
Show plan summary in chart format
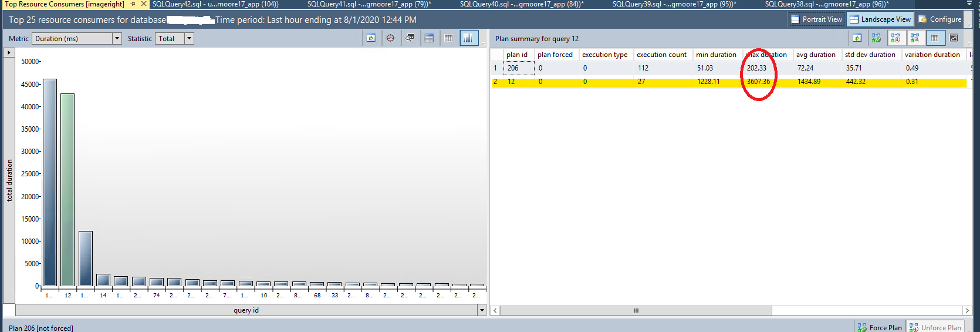click(954, 38)
